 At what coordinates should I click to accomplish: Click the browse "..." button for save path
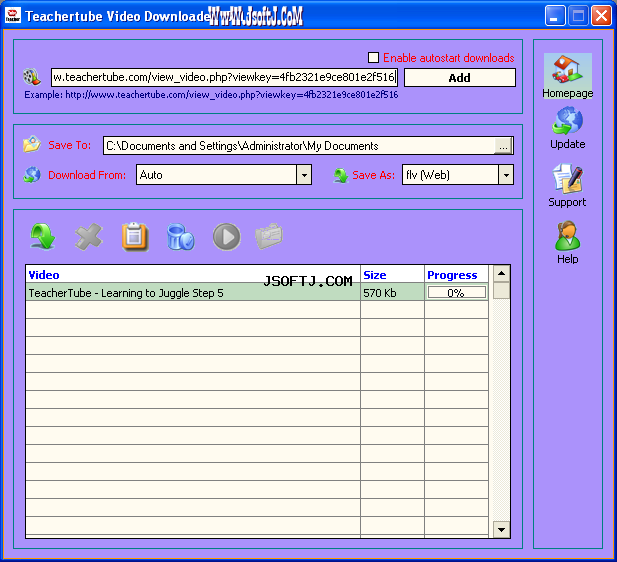[x=503, y=146]
